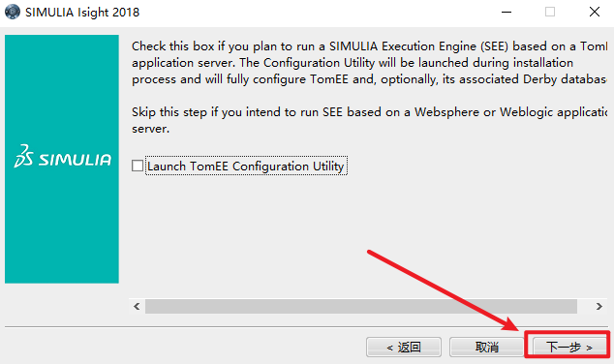Minimize the SIMULIA Isight 2018 installer window
Screen dimensions: 614x364
tap(507, 13)
